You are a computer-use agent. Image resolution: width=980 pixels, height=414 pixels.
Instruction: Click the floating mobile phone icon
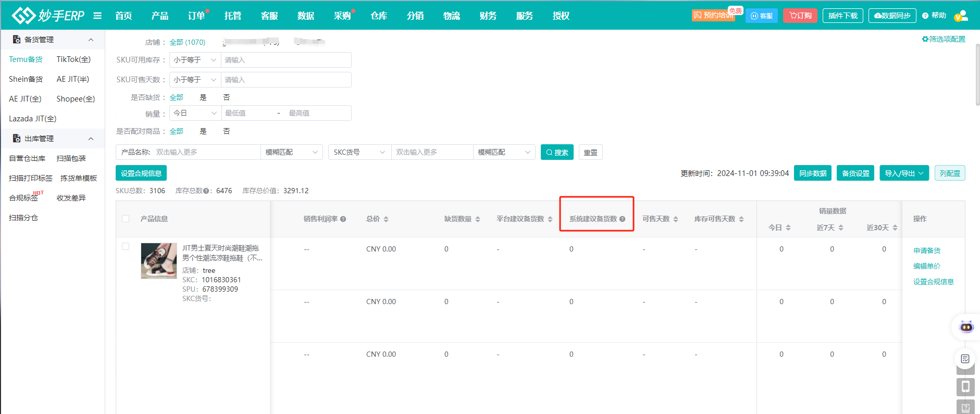click(x=965, y=386)
